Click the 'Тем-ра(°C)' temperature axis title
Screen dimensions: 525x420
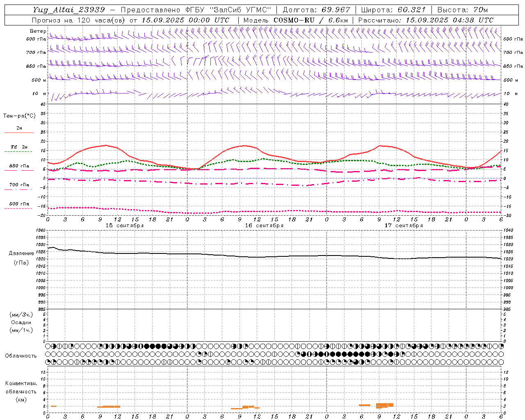coord(19,116)
